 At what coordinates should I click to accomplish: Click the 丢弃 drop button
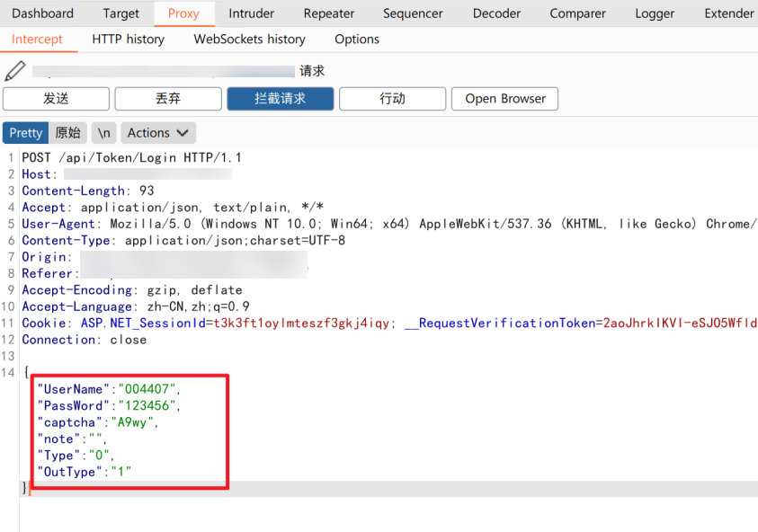pos(168,99)
